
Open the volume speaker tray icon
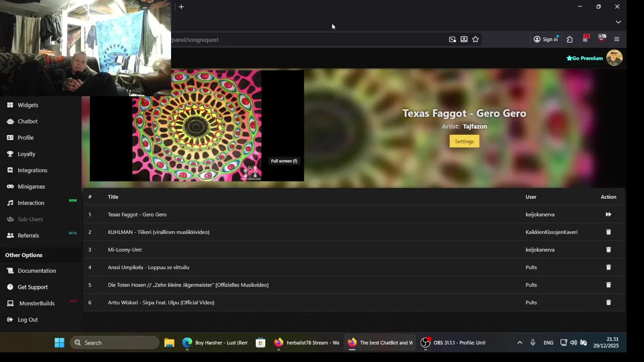[x=574, y=343]
